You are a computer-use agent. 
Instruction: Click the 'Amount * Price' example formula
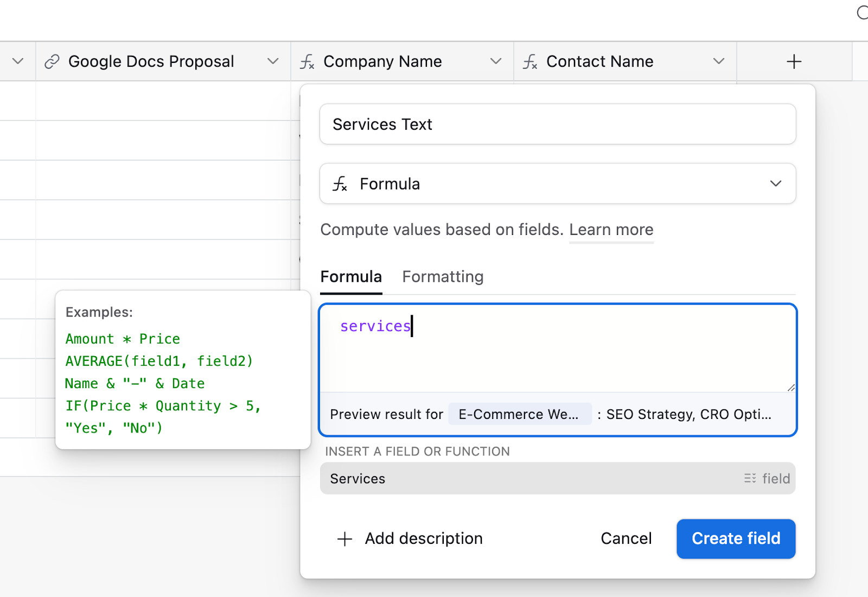click(x=123, y=339)
